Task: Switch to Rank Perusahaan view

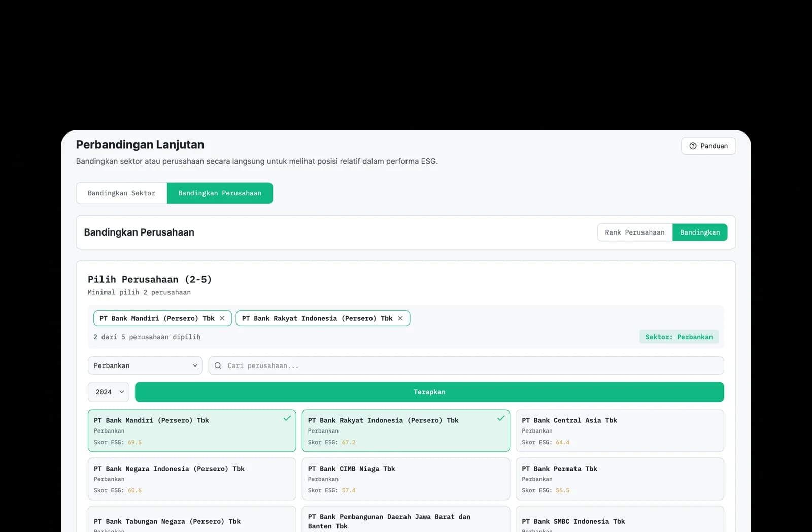Action: (634, 232)
